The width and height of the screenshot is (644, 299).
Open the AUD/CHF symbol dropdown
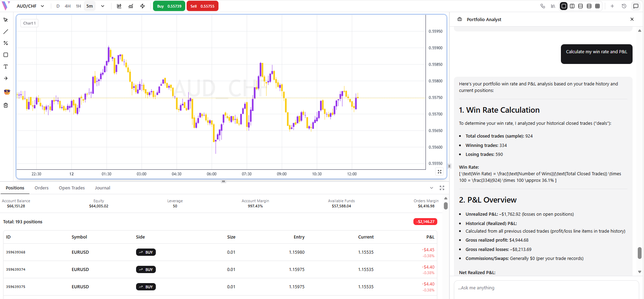tap(30, 6)
